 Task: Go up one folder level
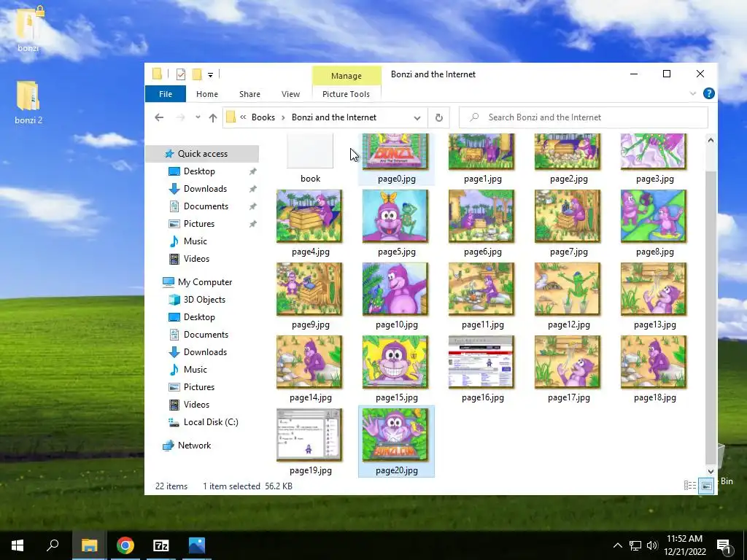click(x=212, y=117)
